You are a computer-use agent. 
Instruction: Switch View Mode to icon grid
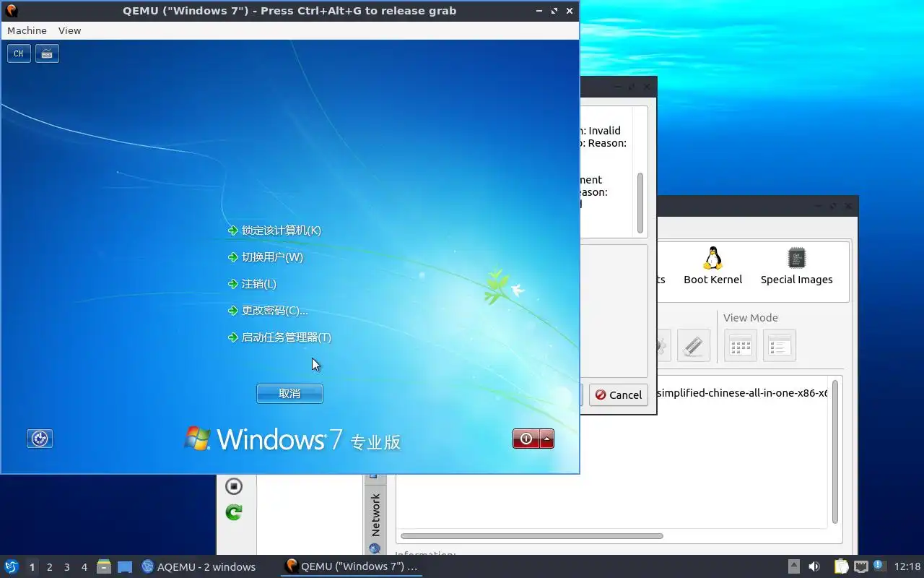click(741, 345)
